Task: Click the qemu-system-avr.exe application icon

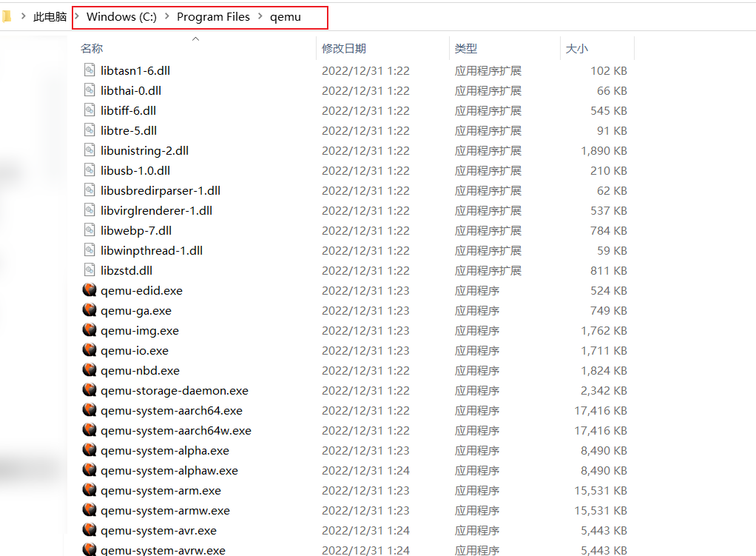Action: point(90,530)
